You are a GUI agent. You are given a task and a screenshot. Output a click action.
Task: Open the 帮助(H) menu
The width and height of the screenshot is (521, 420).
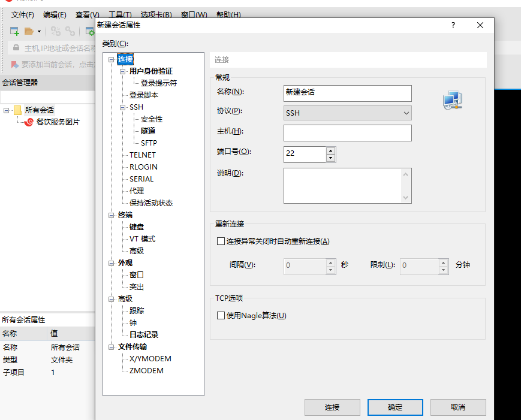(228, 15)
